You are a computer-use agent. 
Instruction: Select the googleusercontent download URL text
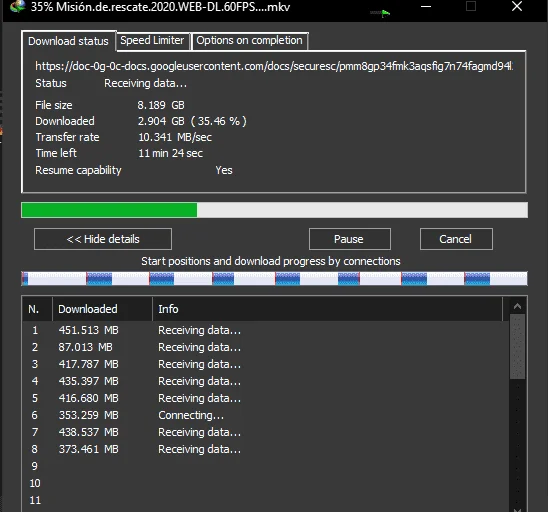(274, 66)
